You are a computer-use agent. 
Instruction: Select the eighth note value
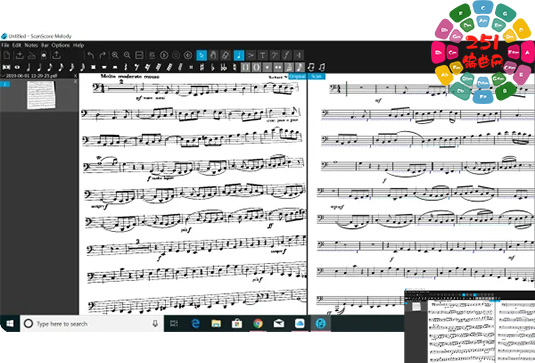coord(50,67)
